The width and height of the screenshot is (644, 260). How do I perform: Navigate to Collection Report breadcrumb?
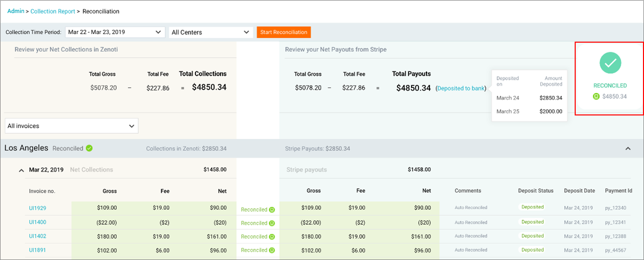click(53, 11)
